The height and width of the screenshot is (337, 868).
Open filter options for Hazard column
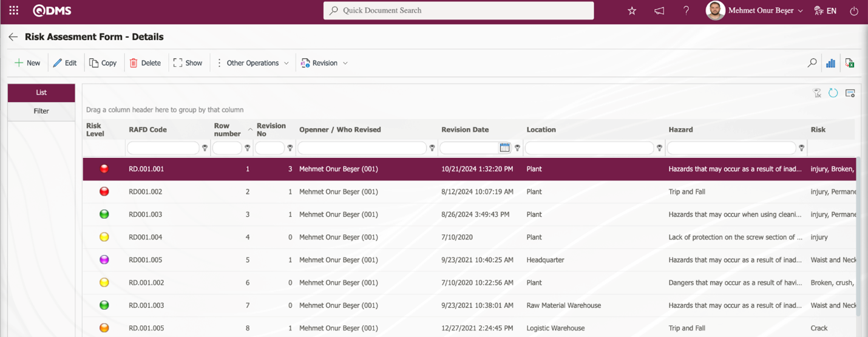[801, 148]
